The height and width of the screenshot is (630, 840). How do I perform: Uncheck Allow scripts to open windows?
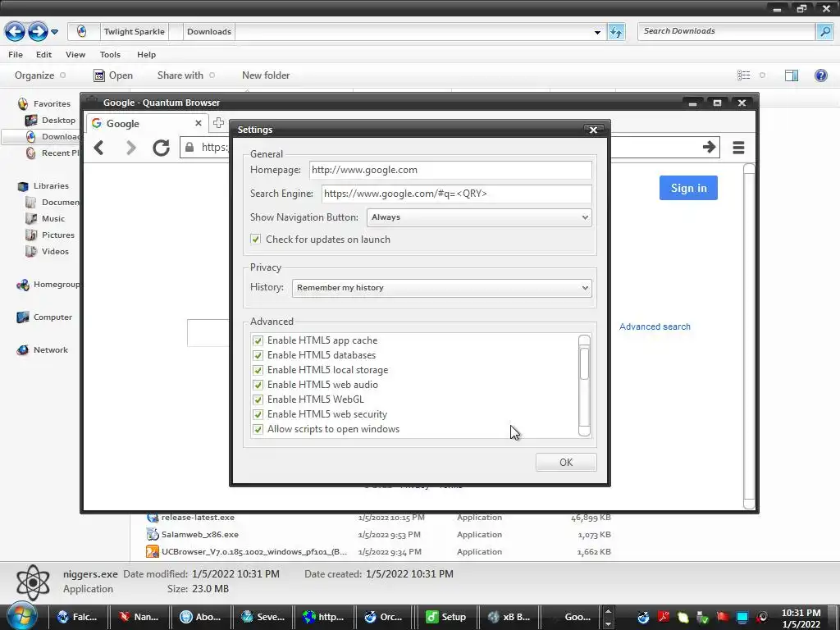coord(258,429)
